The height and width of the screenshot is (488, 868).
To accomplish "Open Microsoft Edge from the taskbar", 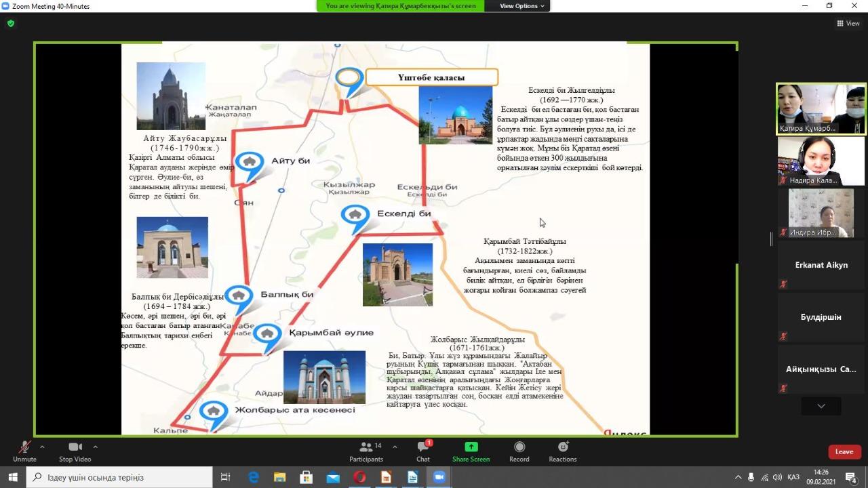I will point(253,477).
